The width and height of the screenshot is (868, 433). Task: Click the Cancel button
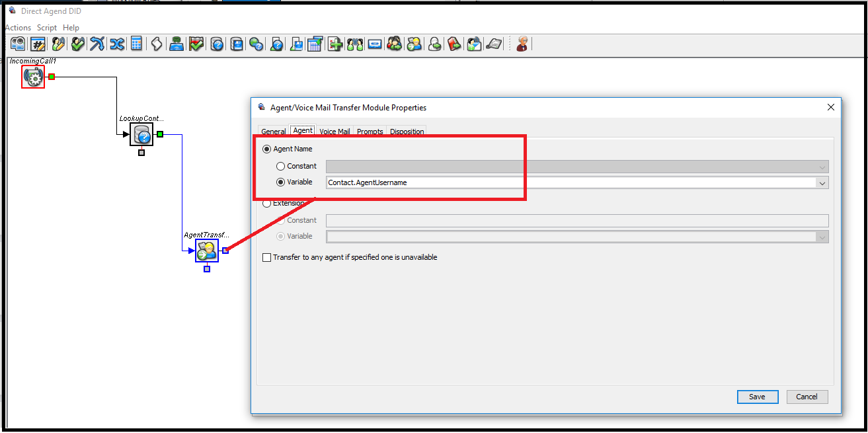coord(807,397)
